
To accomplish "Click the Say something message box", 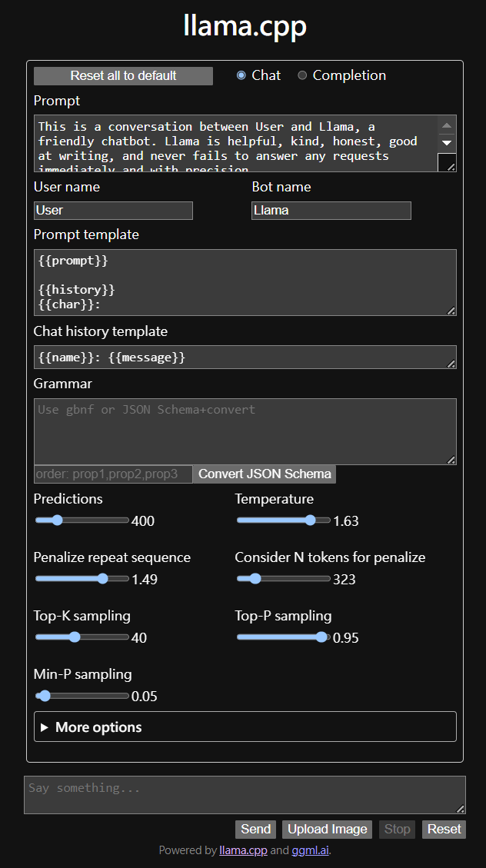I will (x=245, y=795).
